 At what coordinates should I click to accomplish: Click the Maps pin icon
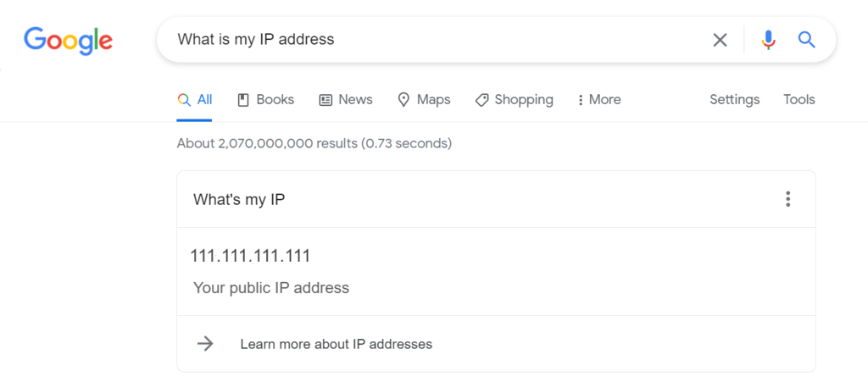(403, 100)
